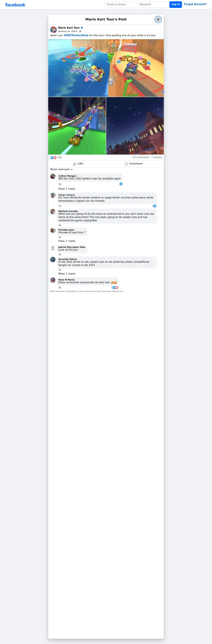
Task: Click the public globe icon beside the date
Action: coord(80,31)
